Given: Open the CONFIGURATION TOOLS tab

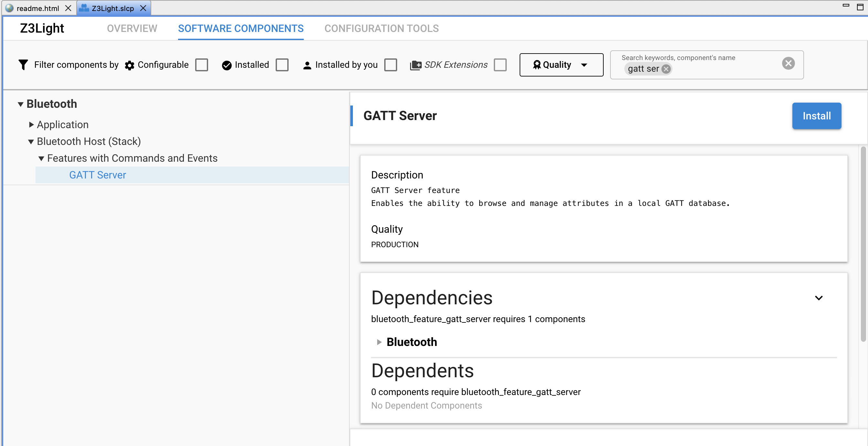Looking at the screenshot, I should (x=381, y=28).
